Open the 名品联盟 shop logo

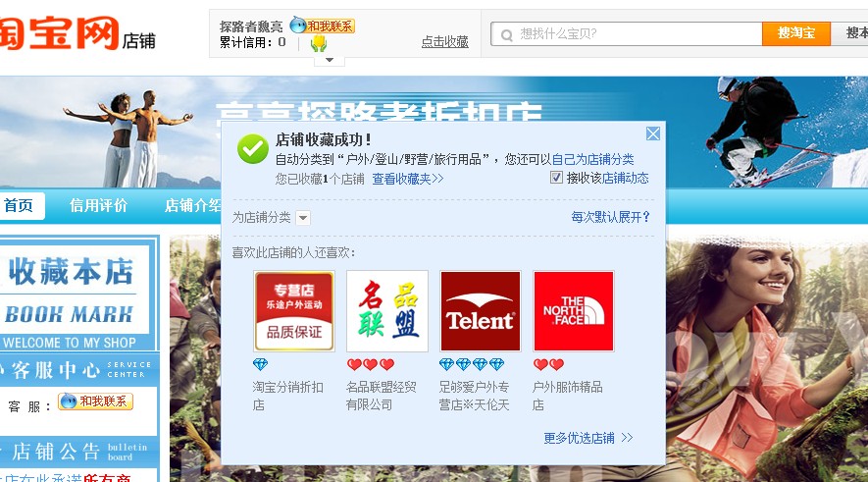pos(387,311)
